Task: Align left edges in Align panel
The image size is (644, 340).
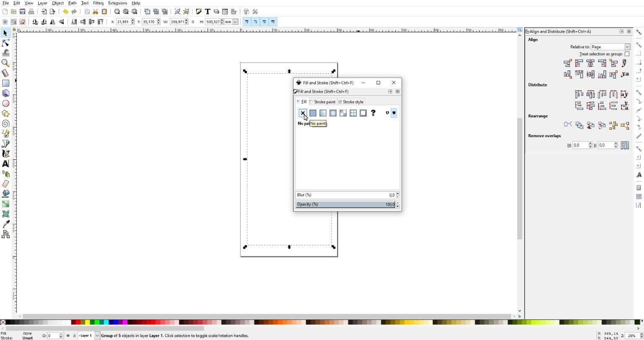Action: click(579, 63)
